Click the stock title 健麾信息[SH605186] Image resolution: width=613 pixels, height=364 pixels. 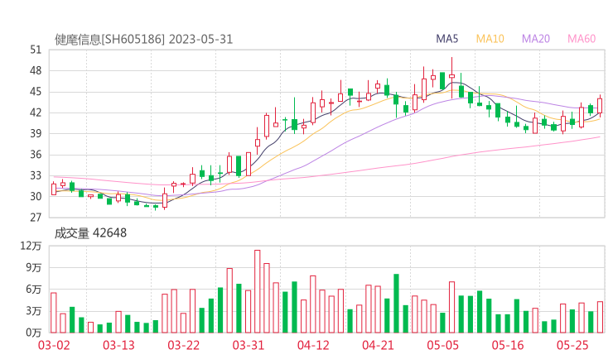pyautogui.click(x=109, y=40)
